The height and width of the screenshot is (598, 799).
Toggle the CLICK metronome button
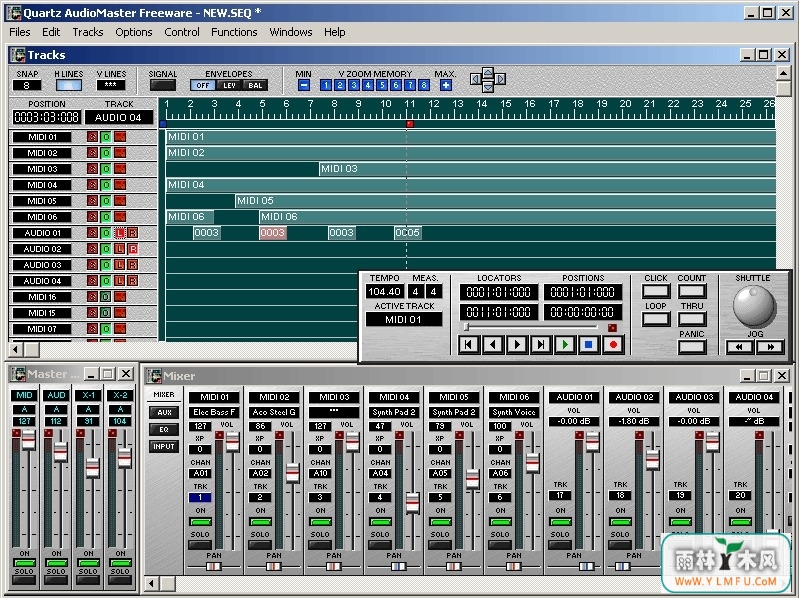pos(656,291)
